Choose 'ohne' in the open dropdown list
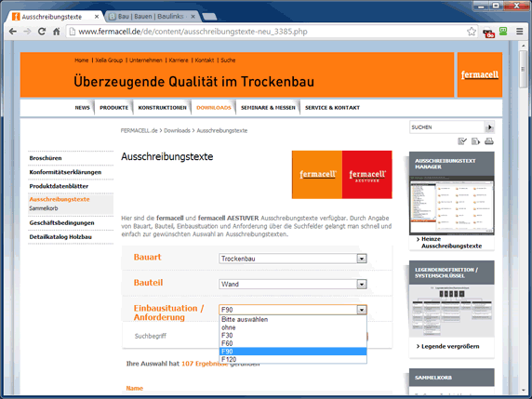The width and height of the screenshot is (532, 399). [293, 327]
